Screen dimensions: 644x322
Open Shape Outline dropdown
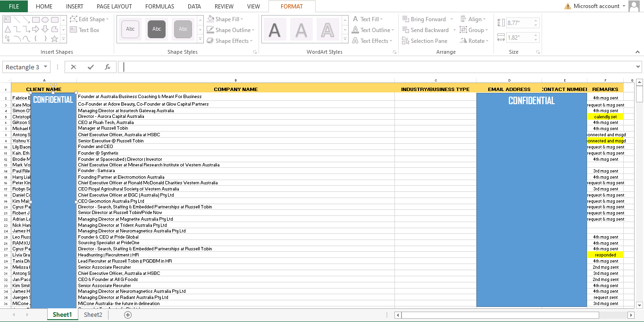[231, 30]
